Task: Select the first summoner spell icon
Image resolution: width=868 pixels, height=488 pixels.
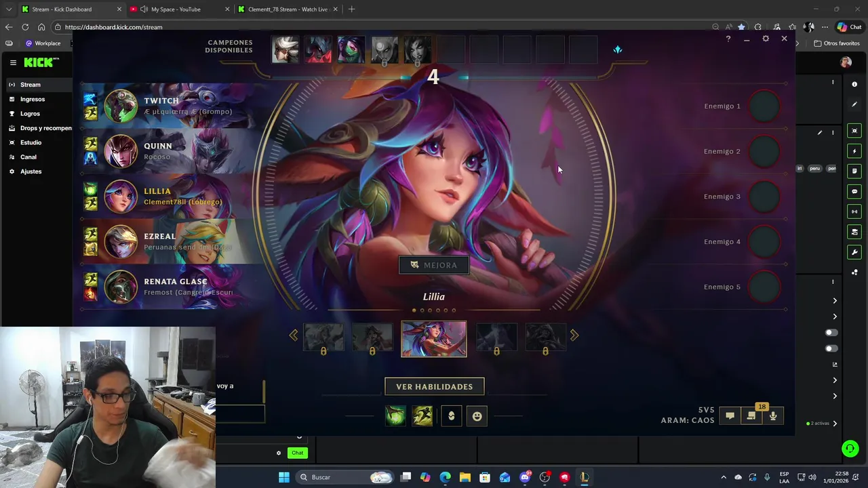Action: [x=396, y=416]
